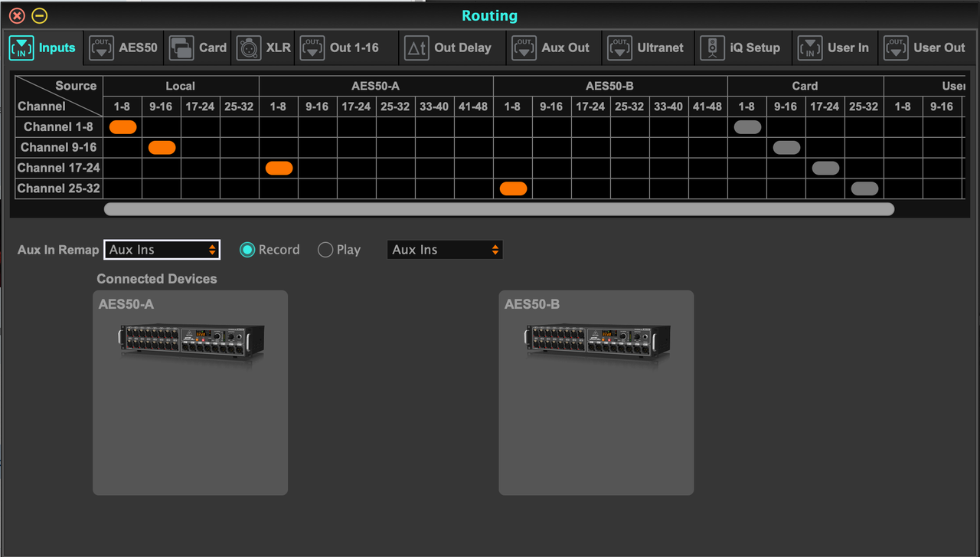Image resolution: width=980 pixels, height=557 pixels.
Task: Click AES50-B 33-40 column header
Action: [668, 106]
